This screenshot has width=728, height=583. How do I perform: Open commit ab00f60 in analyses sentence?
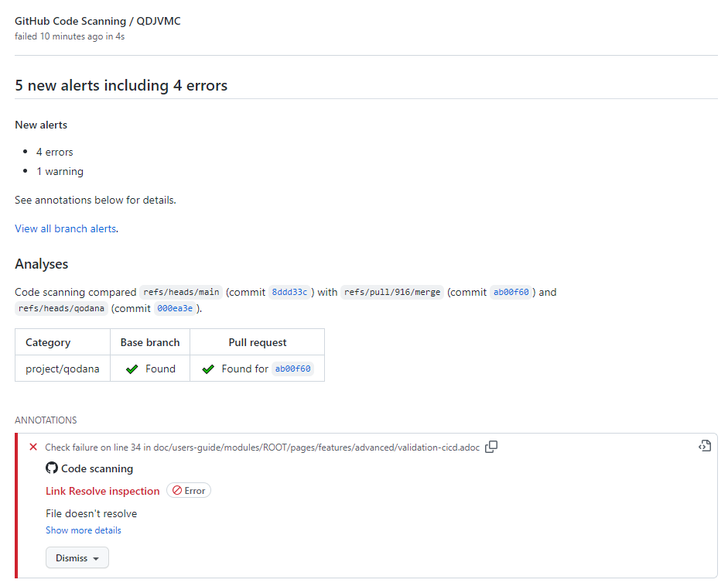511,292
